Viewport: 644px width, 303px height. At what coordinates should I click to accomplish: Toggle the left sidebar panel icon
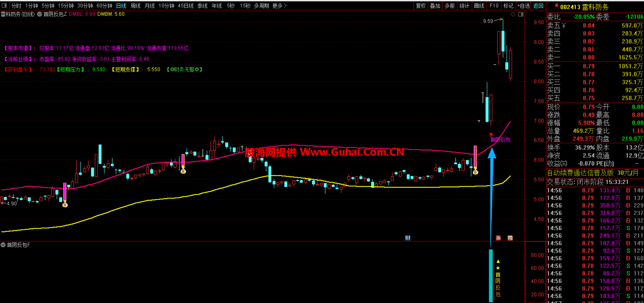coord(4,5)
